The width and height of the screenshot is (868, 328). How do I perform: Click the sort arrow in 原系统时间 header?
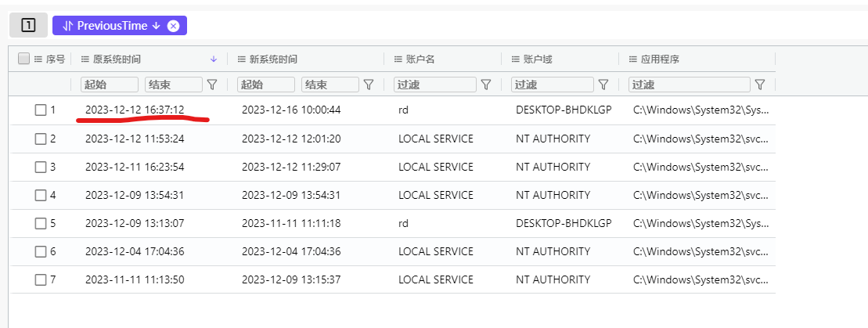[x=214, y=59]
